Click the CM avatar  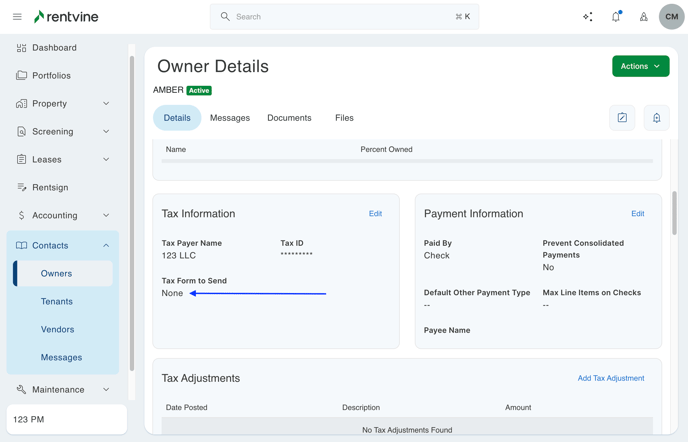(x=671, y=17)
